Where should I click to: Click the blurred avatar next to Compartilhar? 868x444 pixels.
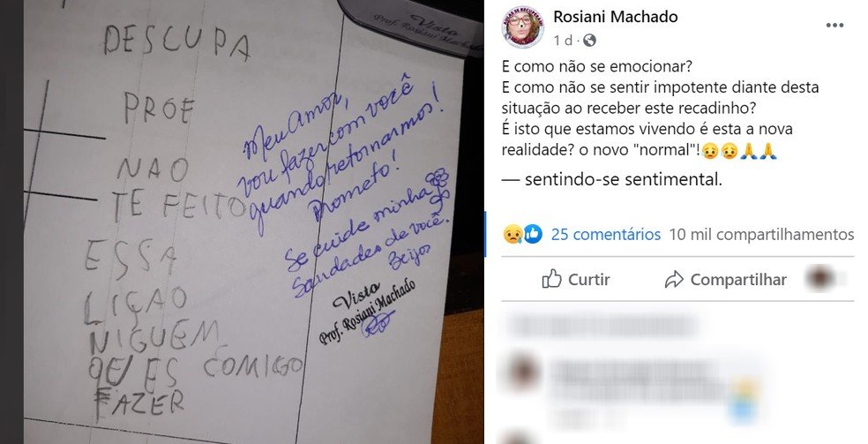pos(821,278)
